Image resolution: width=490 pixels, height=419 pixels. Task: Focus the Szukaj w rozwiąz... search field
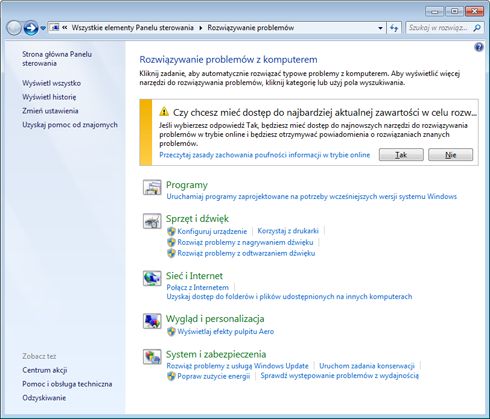(438, 28)
